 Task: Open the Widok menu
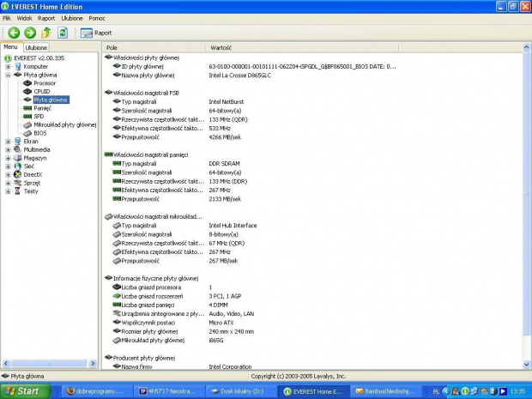tap(24, 18)
